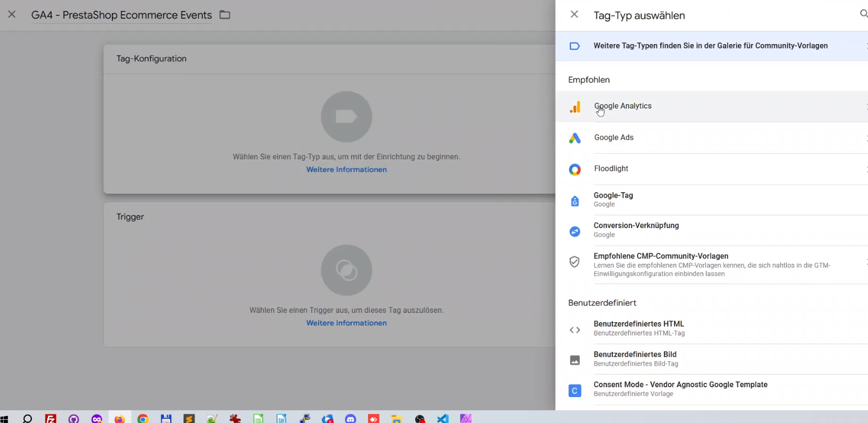Open Google Chrome from the taskbar

(x=143, y=419)
